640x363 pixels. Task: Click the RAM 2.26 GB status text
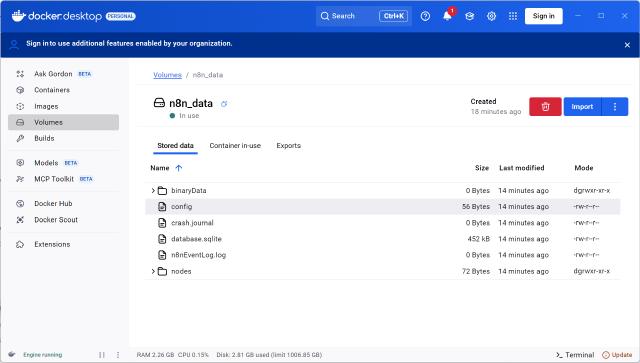pos(156,355)
